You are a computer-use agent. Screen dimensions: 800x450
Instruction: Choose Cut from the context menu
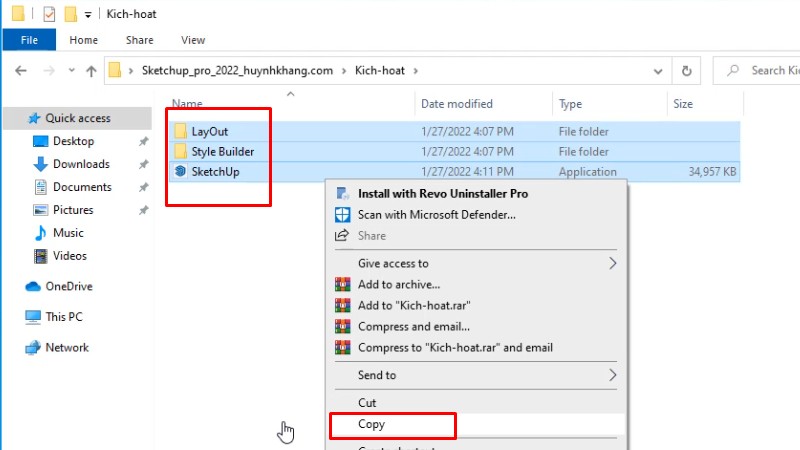tap(367, 403)
